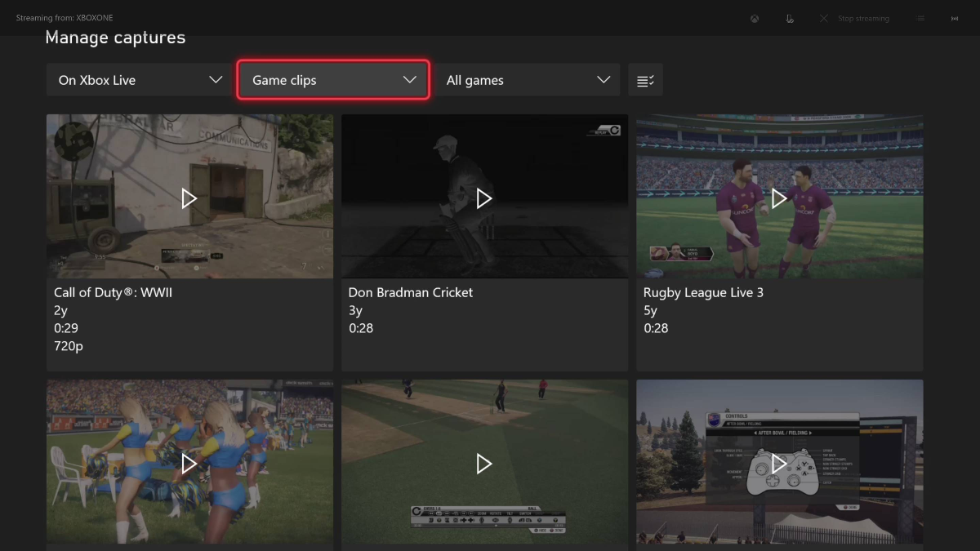Select the Call of Duty: WWII thumbnail
Screen dimensions: 980x551
click(189, 198)
